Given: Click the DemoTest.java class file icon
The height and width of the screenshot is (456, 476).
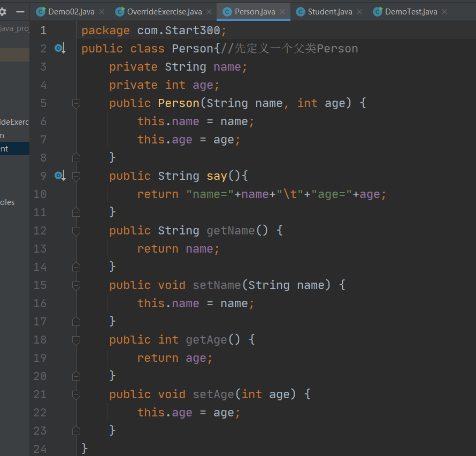Looking at the screenshot, I should click(x=378, y=12).
